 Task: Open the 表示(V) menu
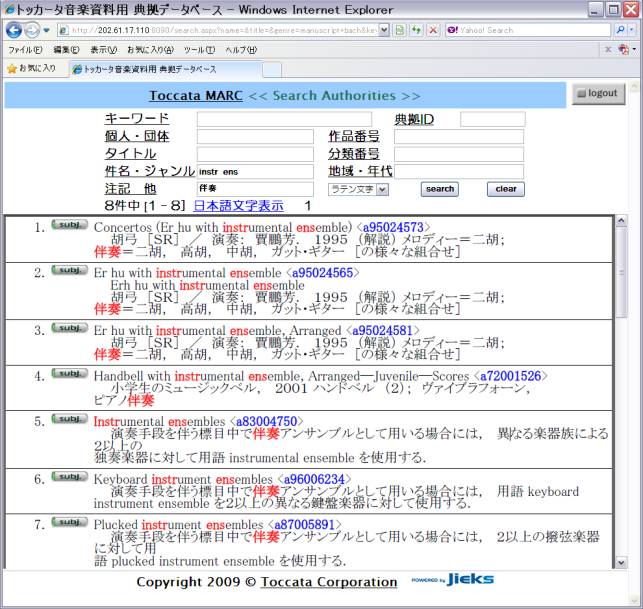(x=103, y=50)
